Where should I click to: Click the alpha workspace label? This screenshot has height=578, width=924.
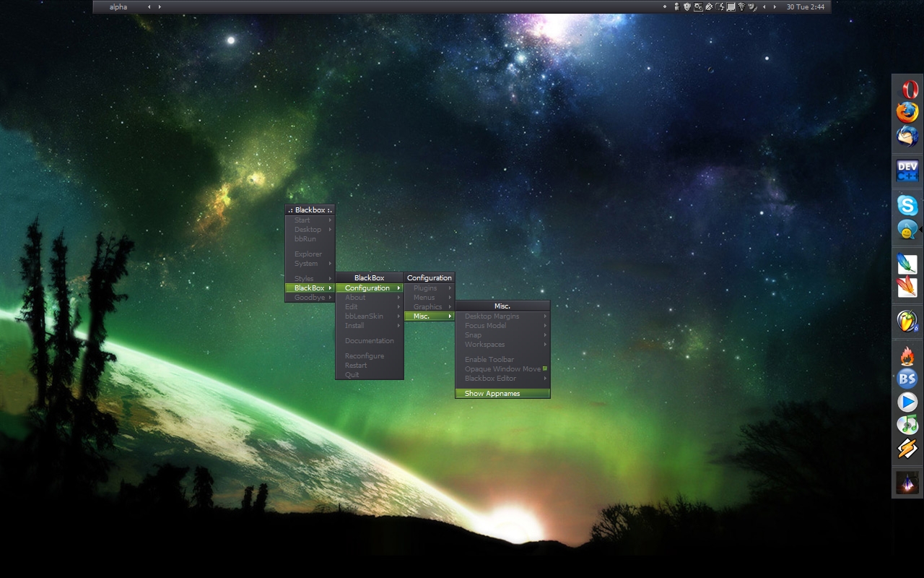(118, 7)
